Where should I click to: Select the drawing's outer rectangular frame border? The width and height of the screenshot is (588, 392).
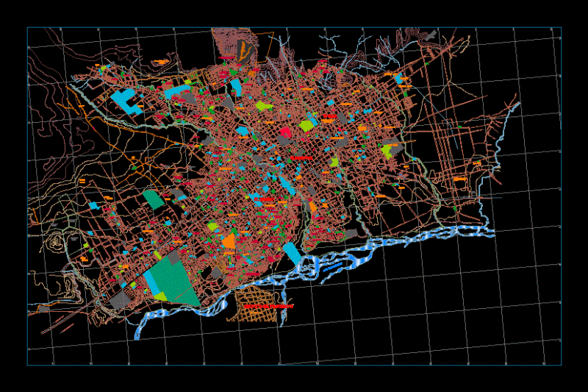[295, 196]
